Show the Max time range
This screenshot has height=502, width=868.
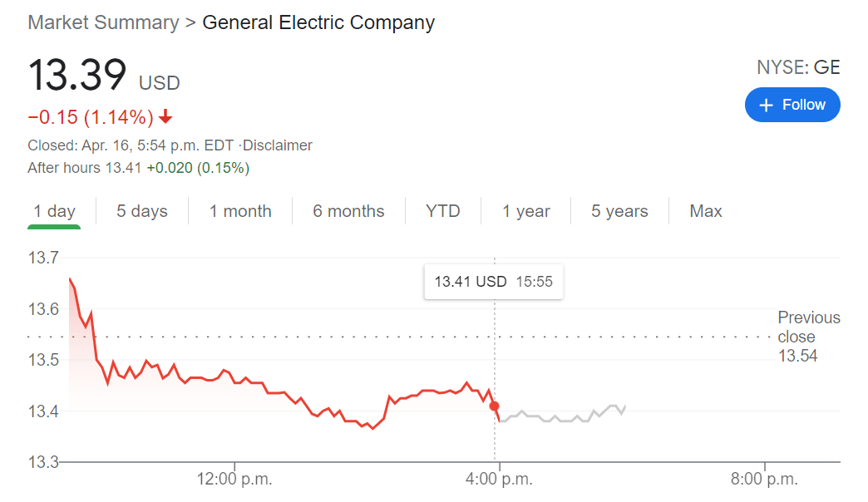point(706,211)
